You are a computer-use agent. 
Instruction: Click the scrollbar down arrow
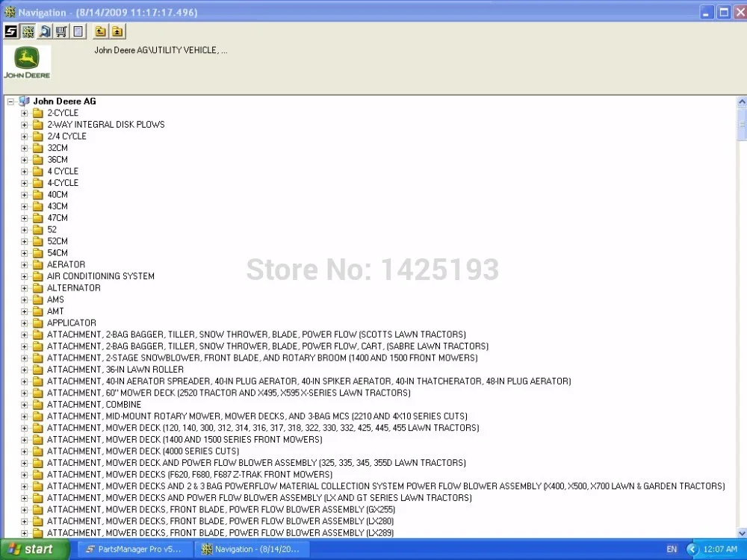click(741, 533)
